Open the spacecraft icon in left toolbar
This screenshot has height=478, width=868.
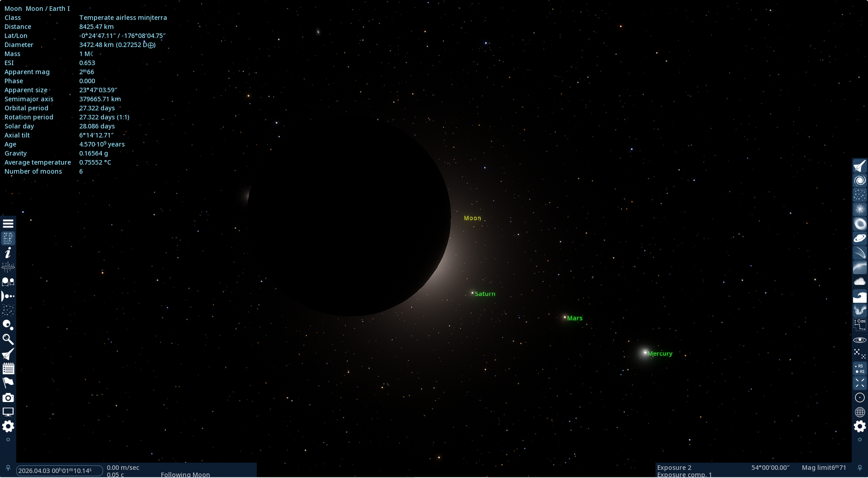point(8,354)
